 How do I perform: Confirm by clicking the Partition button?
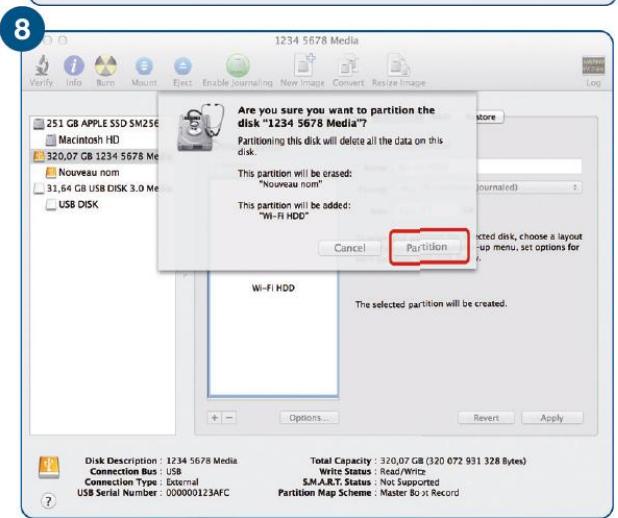(426, 247)
